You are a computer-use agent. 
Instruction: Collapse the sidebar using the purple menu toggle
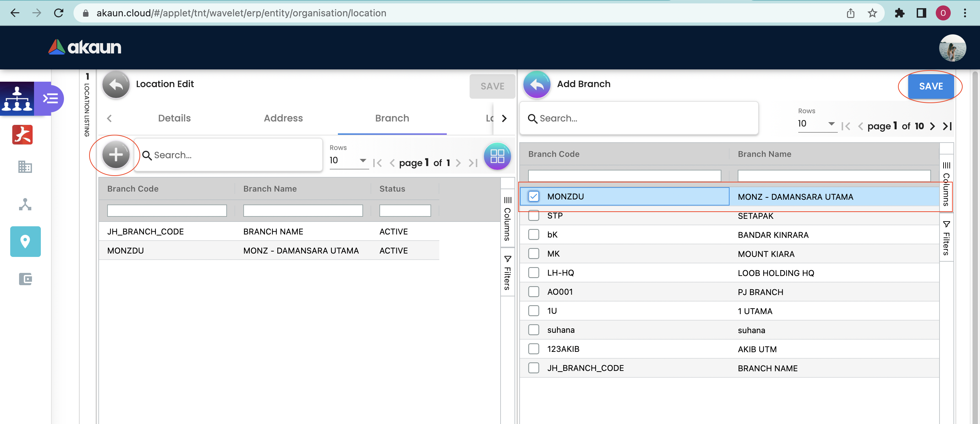tap(50, 99)
